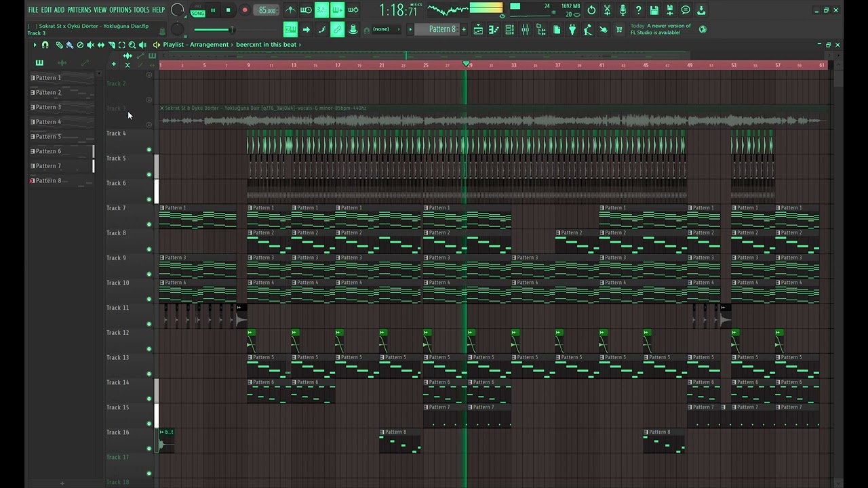
Task: Select the paint brush tool
Action: click(69, 45)
